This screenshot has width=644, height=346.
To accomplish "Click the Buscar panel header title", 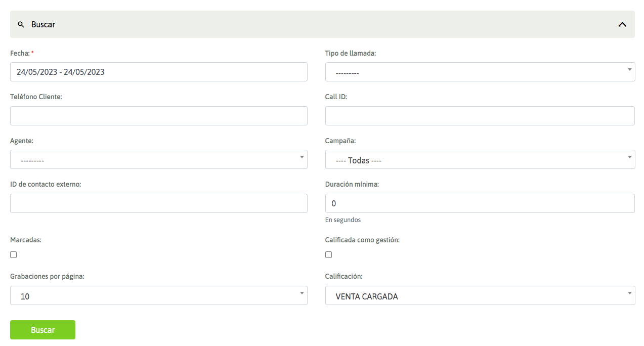I will (x=44, y=24).
